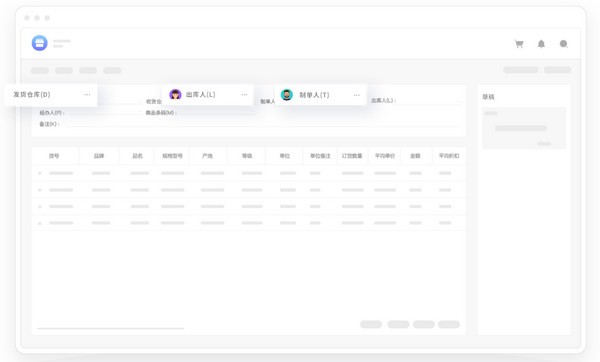Click the horizontal scrollbar under the table
This screenshot has width=600, height=362.
[x=111, y=328]
